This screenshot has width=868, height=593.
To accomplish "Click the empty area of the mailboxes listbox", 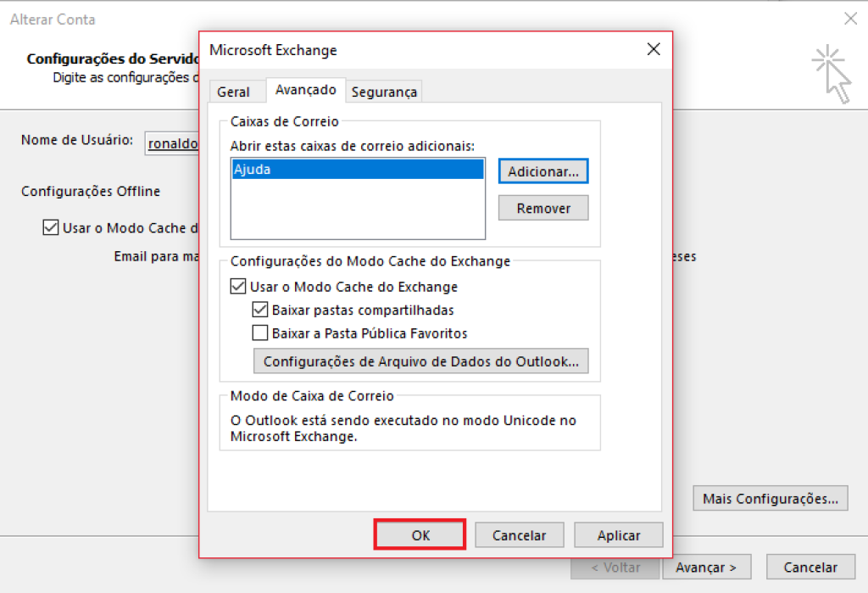I will [358, 209].
